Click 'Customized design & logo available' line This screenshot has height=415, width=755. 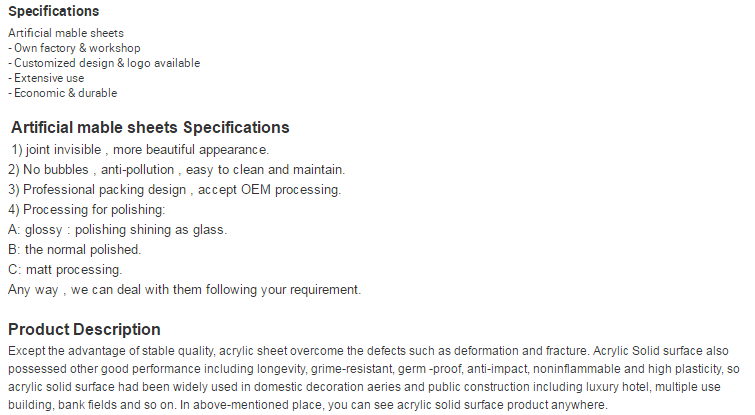104,63
